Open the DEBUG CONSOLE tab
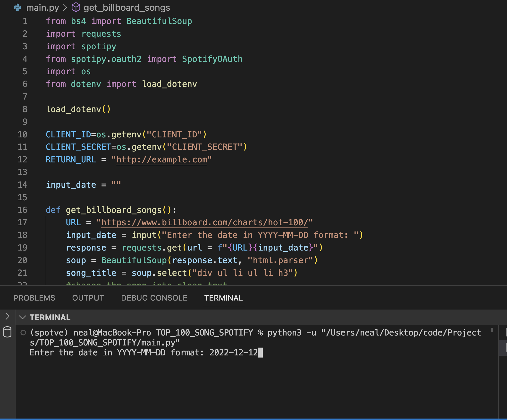507x420 pixels. point(154,298)
